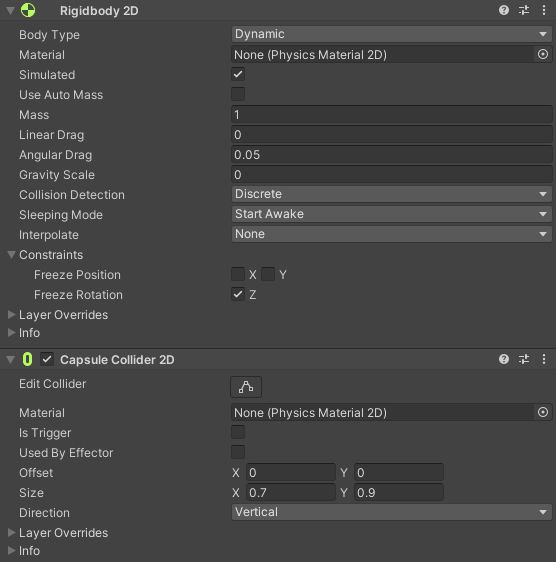Open Capsule Collider 2D presets icon
This screenshot has height=562, width=556.
tap(524, 359)
